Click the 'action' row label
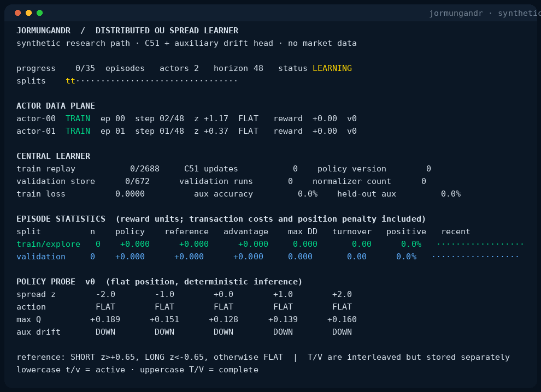Screen dimensions: 541x392 pos(31,307)
